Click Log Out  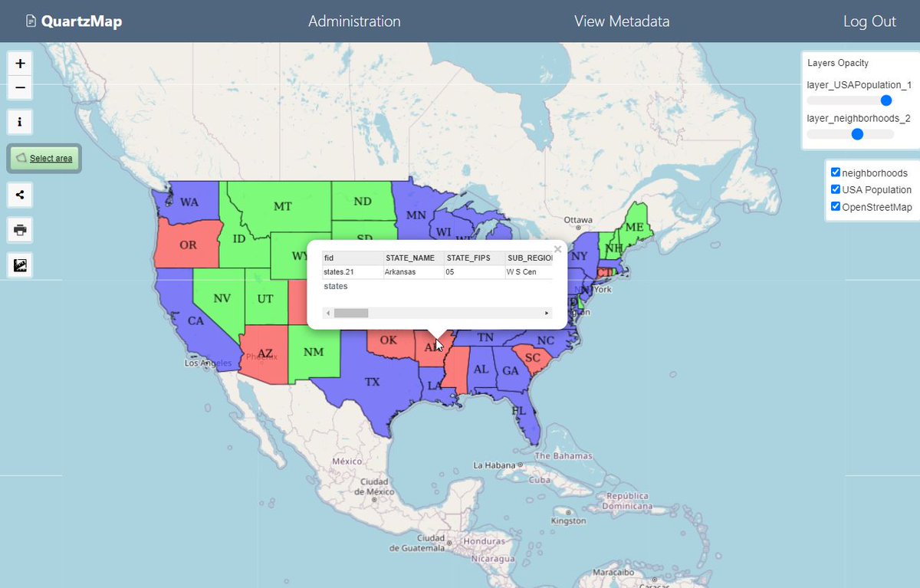869,21
